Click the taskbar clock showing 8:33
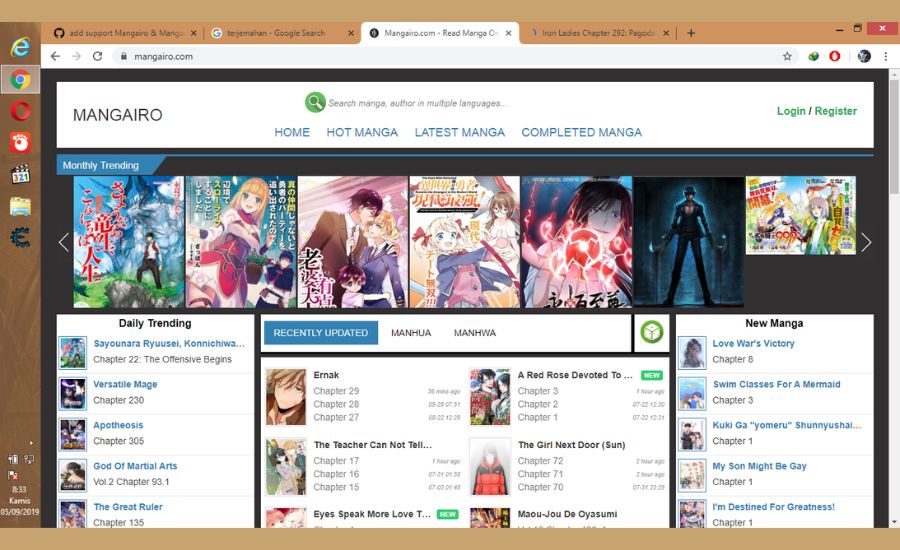This screenshot has height=550, width=900. point(20,489)
